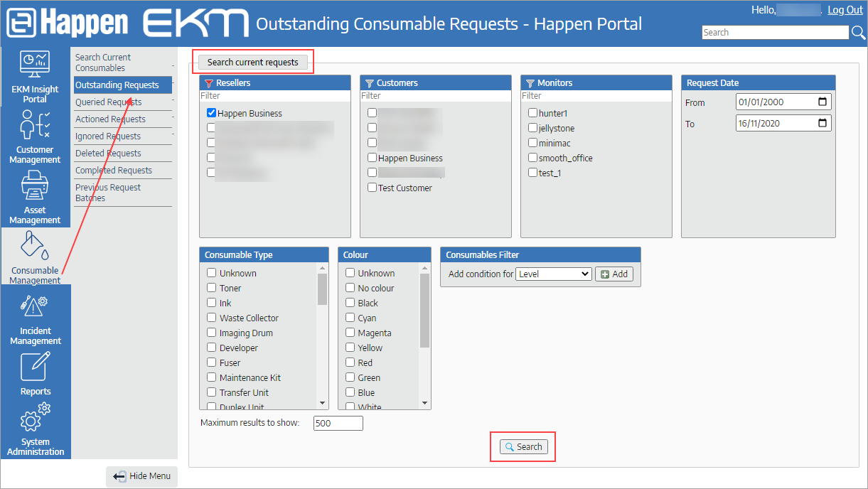This screenshot has width=868, height=489.
Task: Open the Level condition dropdown
Action: coord(554,274)
